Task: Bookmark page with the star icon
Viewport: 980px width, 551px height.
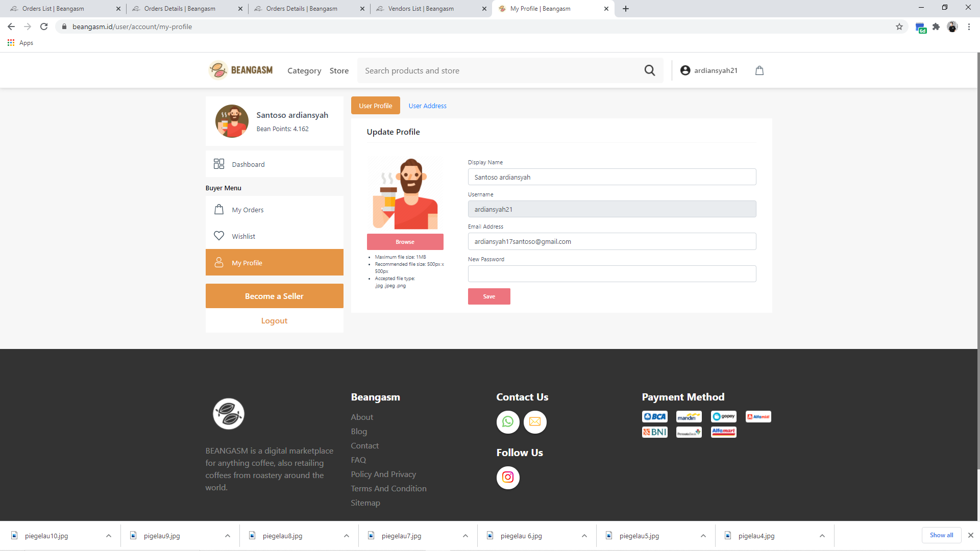Action: (899, 27)
